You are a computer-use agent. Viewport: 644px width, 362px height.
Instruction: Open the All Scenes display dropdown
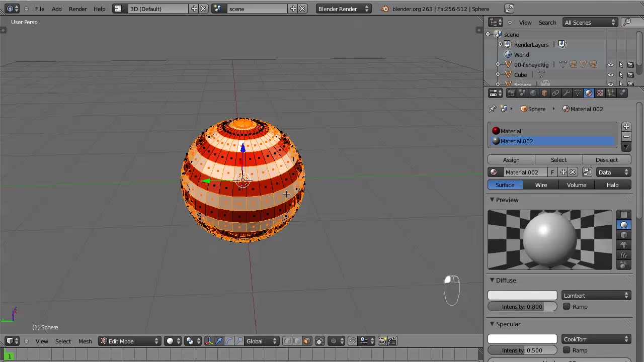click(590, 22)
